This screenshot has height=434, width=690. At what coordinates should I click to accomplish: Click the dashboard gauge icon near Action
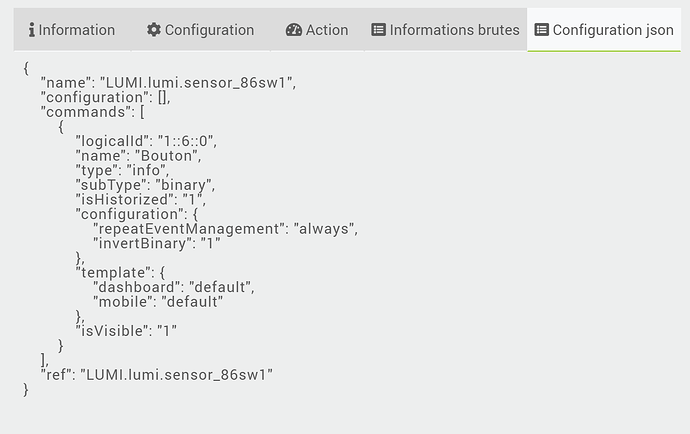[294, 30]
